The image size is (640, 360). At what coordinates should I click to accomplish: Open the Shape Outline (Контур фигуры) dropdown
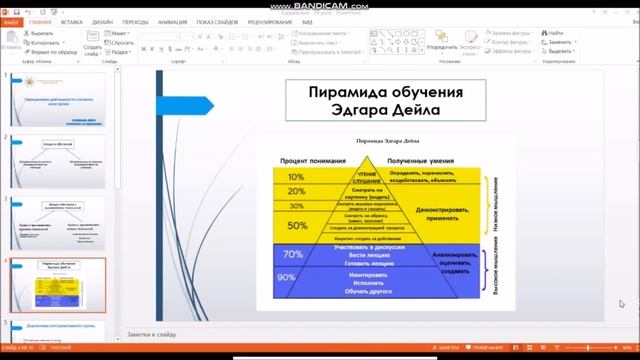(x=508, y=42)
